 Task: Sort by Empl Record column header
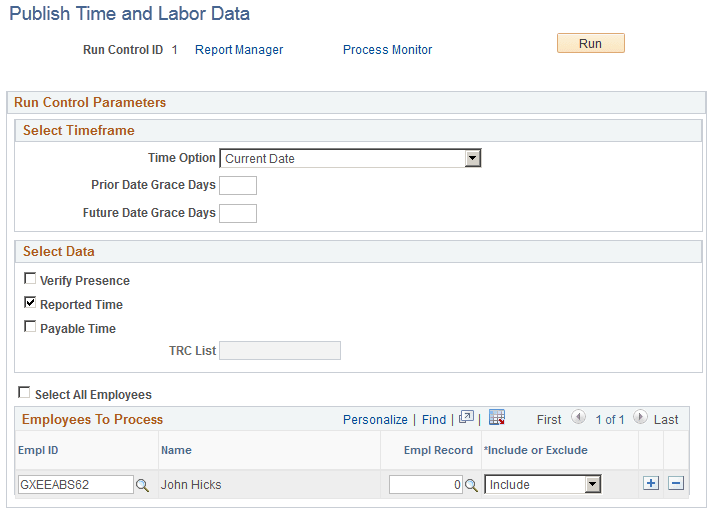click(x=438, y=450)
